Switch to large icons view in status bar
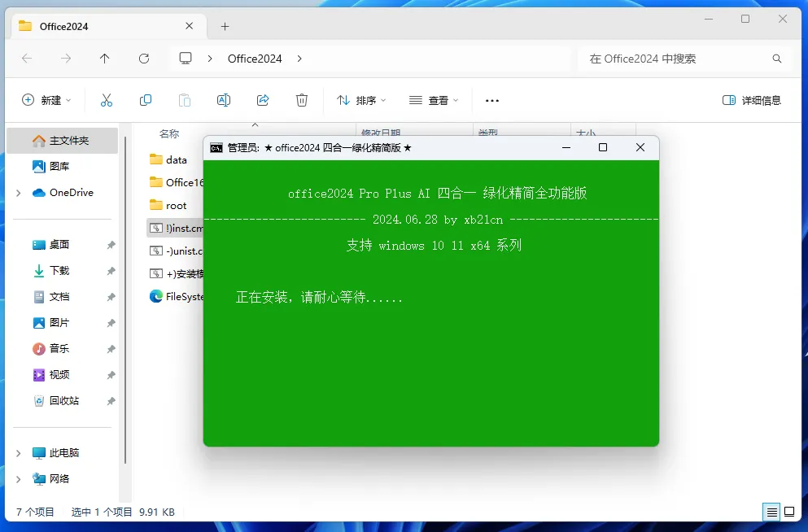Screen dimensions: 808x532 pos(789,512)
